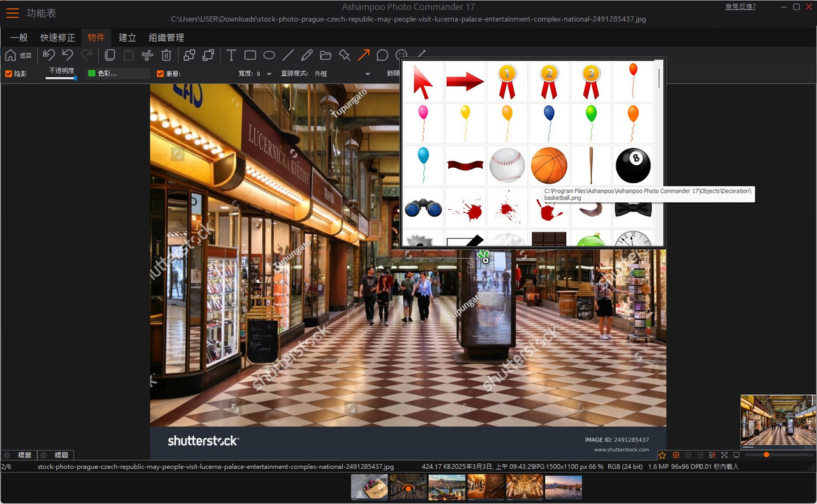Click the orange image-fit icon beside the star

[676, 455]
